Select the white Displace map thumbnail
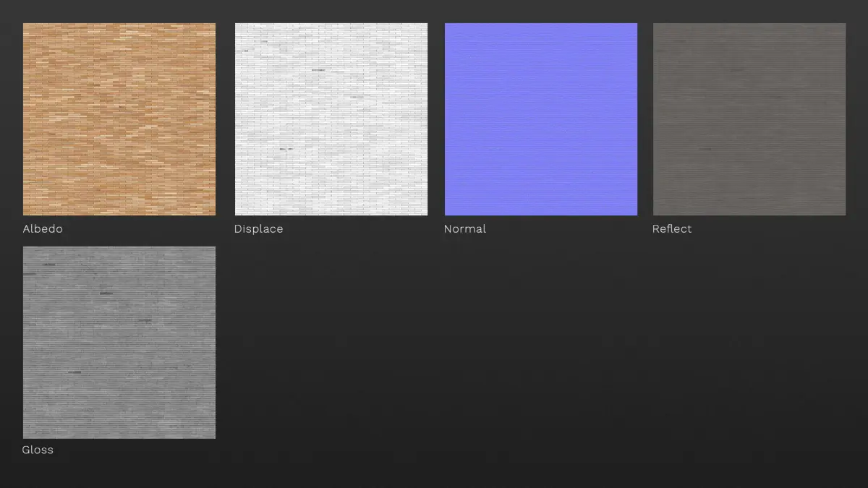 click(x=331, y=119)
